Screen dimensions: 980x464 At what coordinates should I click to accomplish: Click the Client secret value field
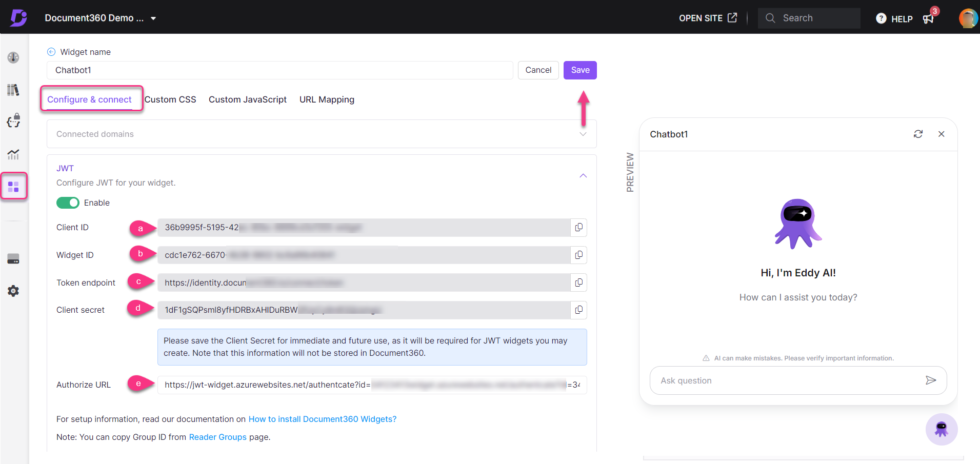pyautogui.click(x=364, y=310)
